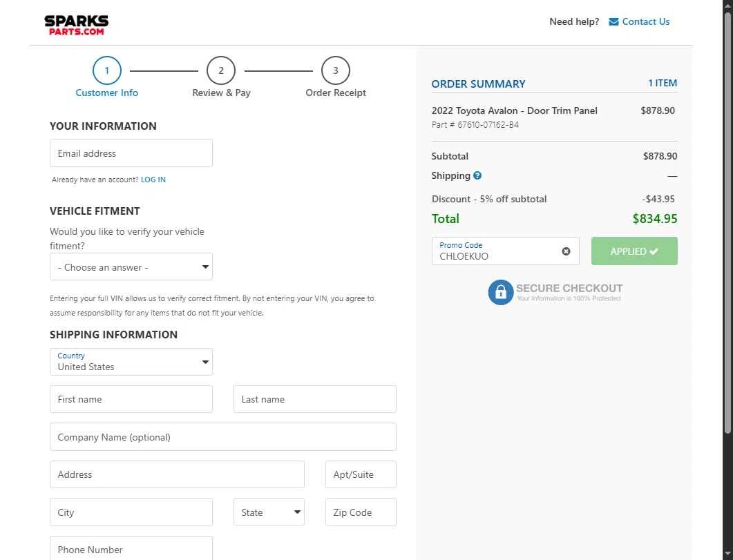Select step 2 Review & Pay circle

[x=221, y=70]
